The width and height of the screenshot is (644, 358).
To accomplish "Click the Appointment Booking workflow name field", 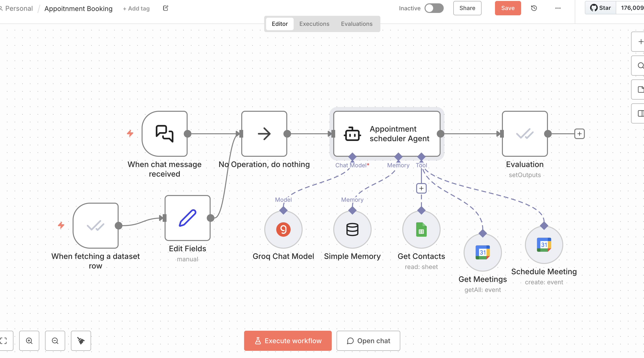I will [x=79, y=8].
